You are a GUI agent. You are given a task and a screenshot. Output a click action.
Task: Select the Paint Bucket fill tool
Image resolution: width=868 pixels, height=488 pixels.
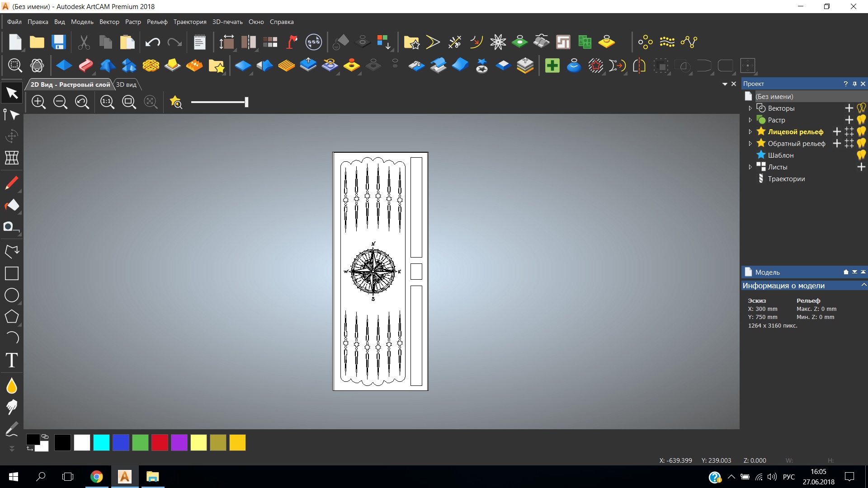[x=12, y=205]
